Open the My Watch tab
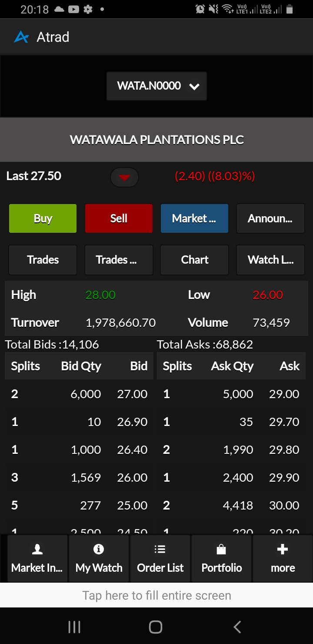313x644 pixels. [x=99, y=559]
